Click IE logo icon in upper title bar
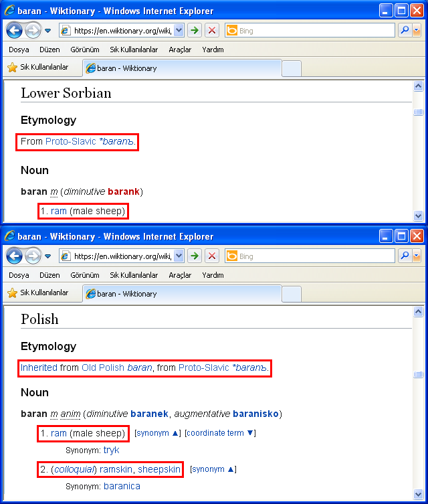Screen dimensions: 428x504 pyautogui.click(x=9, y=10)
